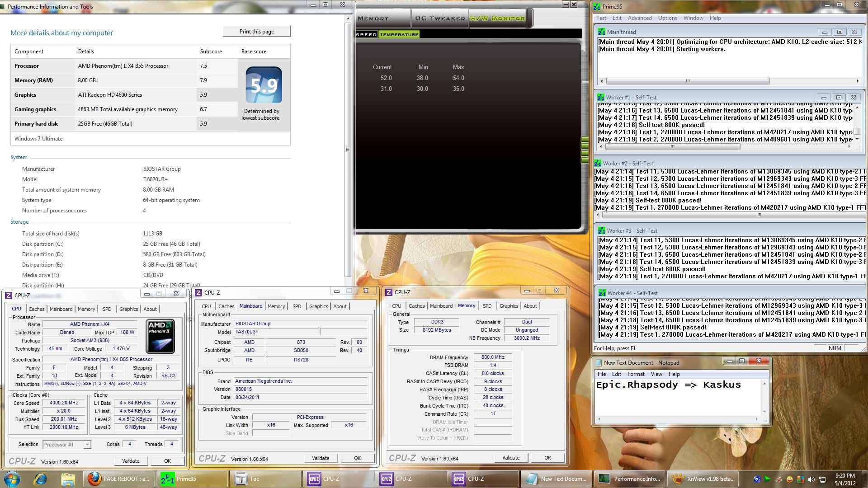This screenshot has height=488, width=868.
Task: Open Performance Info taskbar item
Action: pyautogui.click(x=629, y=479)
